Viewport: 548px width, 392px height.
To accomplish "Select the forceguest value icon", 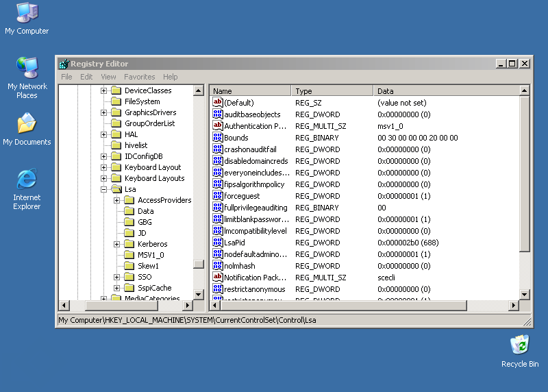I will pos(217,195).
